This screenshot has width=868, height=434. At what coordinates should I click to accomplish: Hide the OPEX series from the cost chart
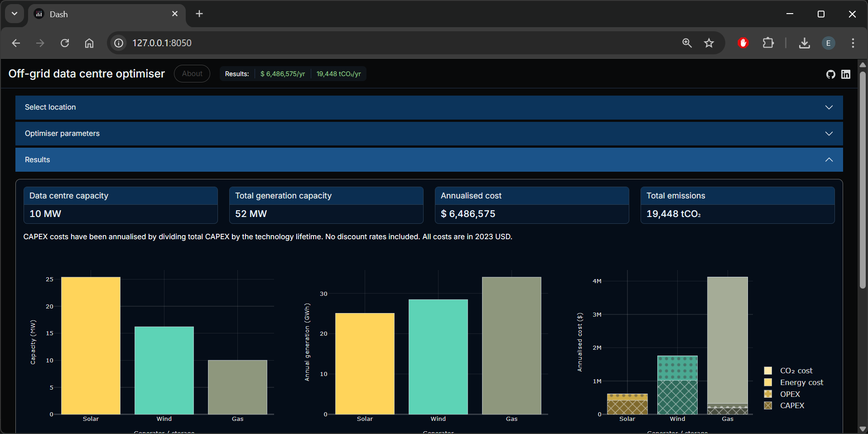(790, 394)
